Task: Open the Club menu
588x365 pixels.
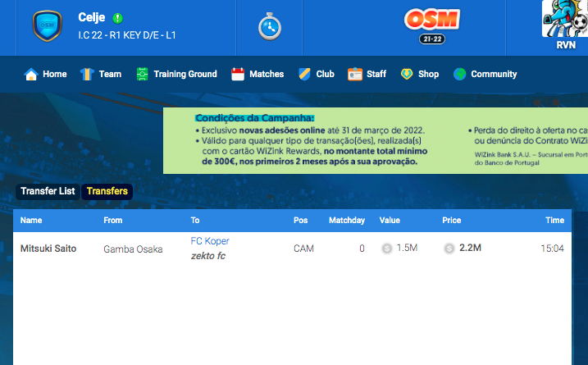Action: [x=317, y=74]
